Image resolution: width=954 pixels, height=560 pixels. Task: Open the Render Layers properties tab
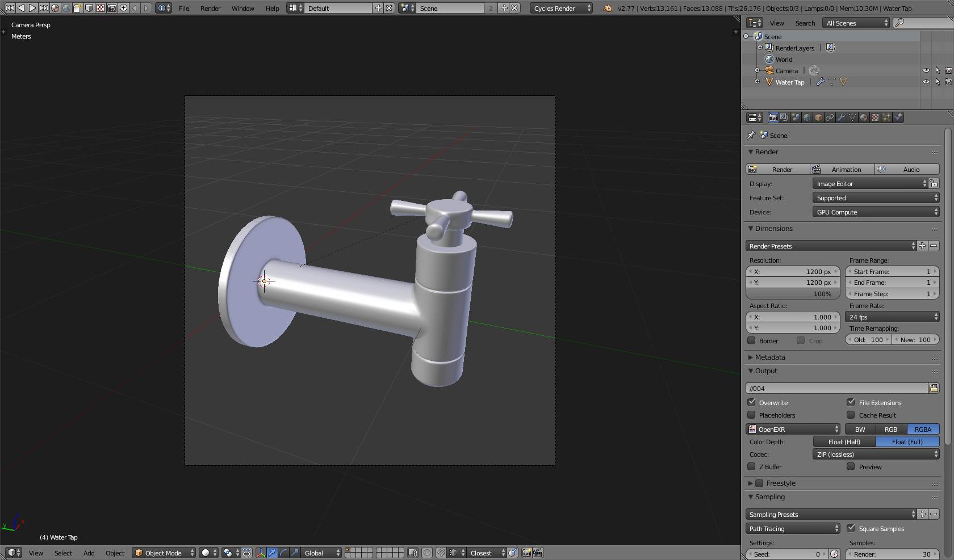tap(784, 117)
